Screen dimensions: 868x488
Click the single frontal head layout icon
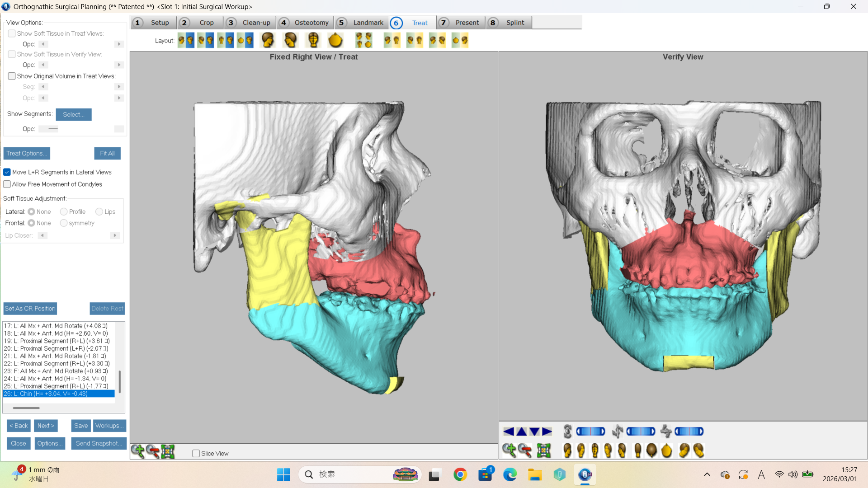[x=313, y=40]
